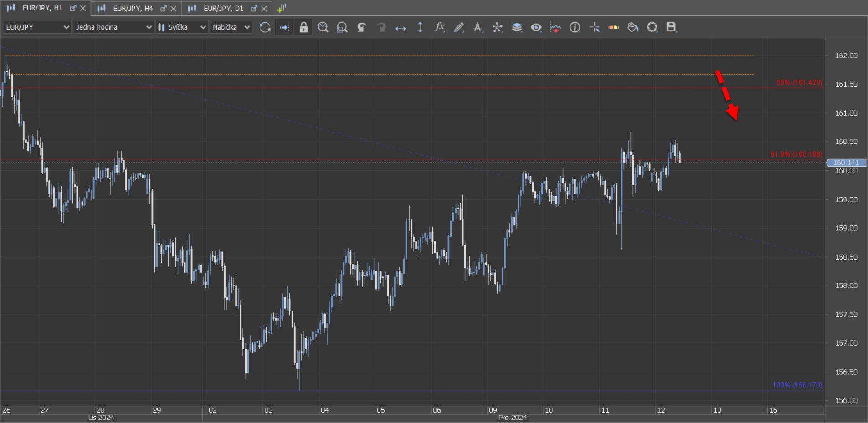The image size is (868, 423).
Task: Click the layers stack icon
Action: coord(517,27)
